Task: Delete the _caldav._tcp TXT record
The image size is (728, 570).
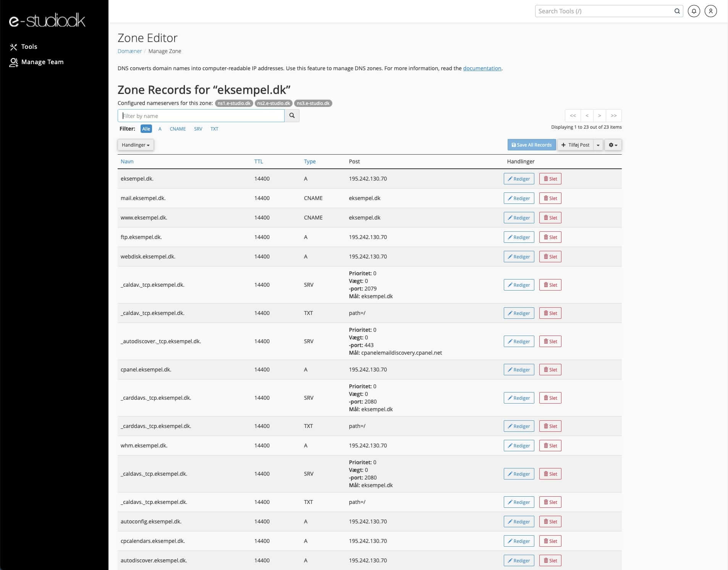Action: 550,313
